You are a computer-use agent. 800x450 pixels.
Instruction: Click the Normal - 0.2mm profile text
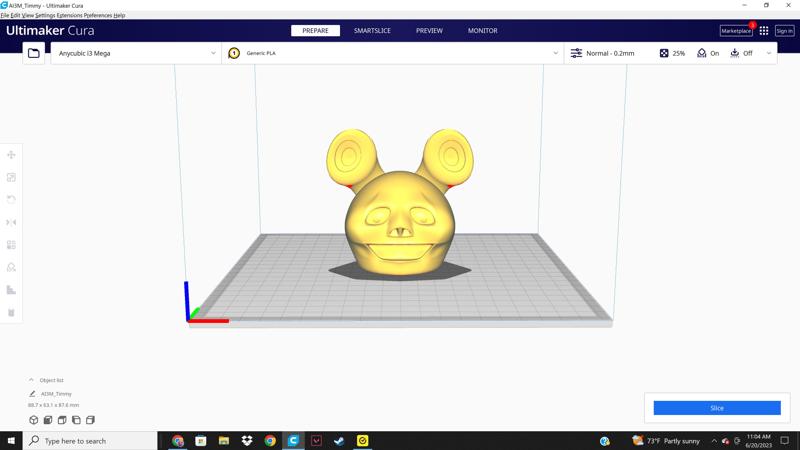point(610,53)
